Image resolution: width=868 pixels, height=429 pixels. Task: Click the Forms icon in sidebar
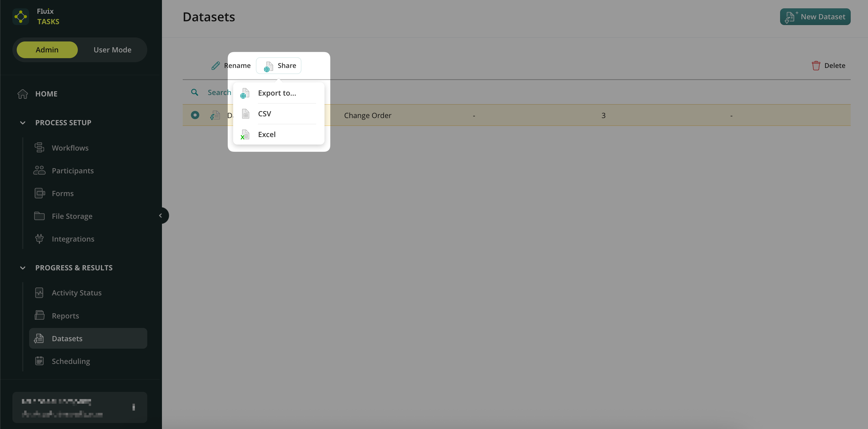point(39,193)
